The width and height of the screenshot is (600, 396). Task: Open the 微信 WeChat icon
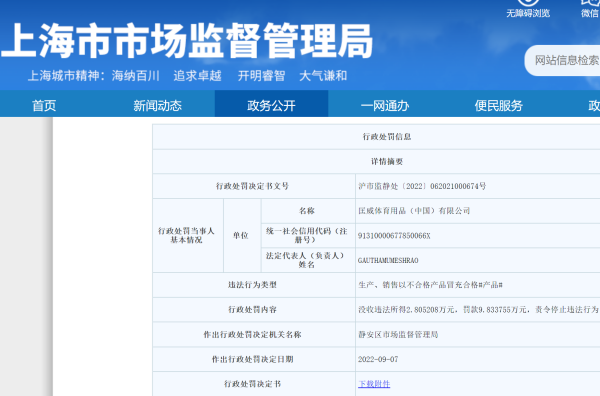590,3
